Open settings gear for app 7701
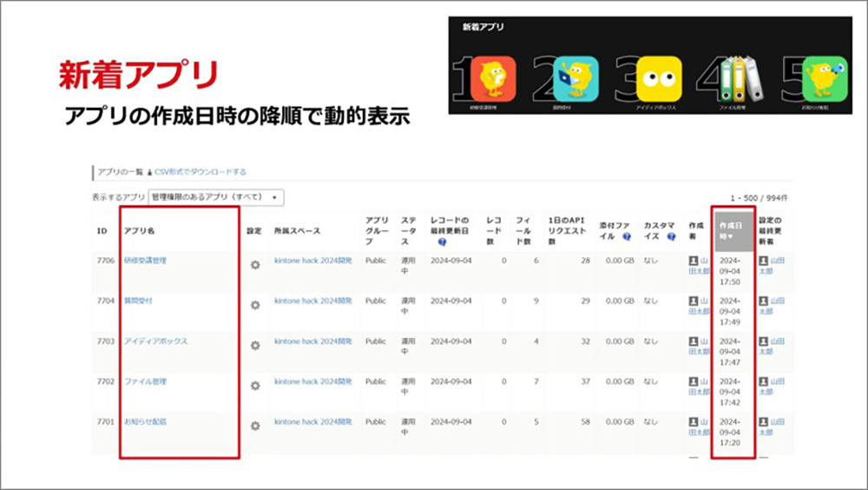 click(x=254, y=426)
